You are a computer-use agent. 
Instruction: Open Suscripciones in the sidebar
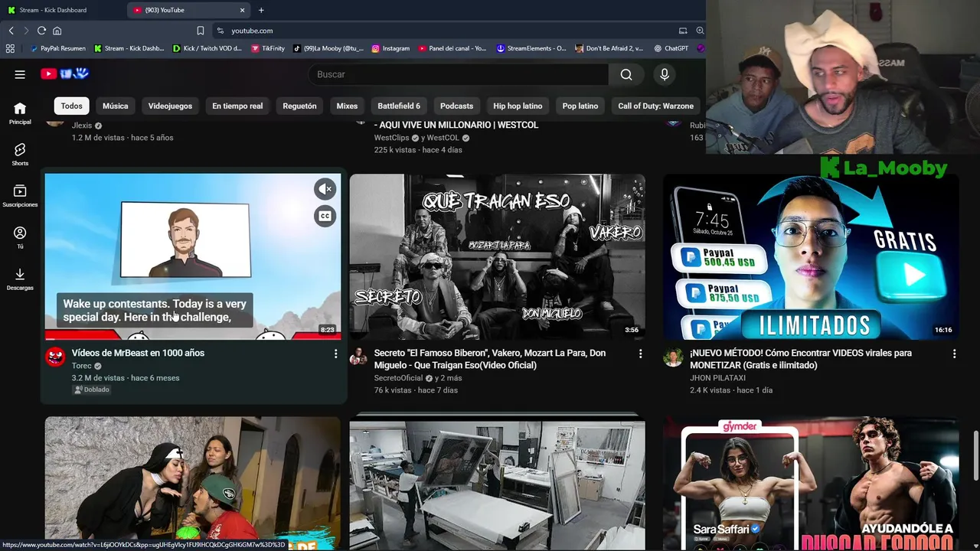20,196
